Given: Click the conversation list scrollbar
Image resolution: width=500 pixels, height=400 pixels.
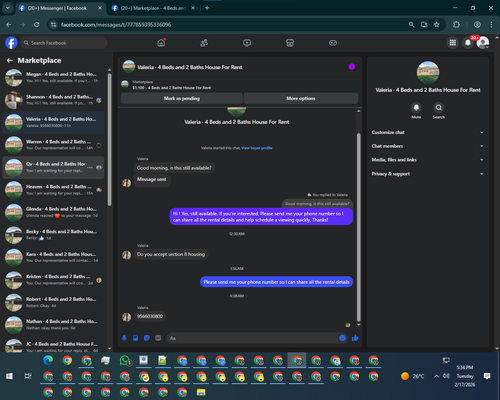Looking at the screenshot, I should point(109,139).
